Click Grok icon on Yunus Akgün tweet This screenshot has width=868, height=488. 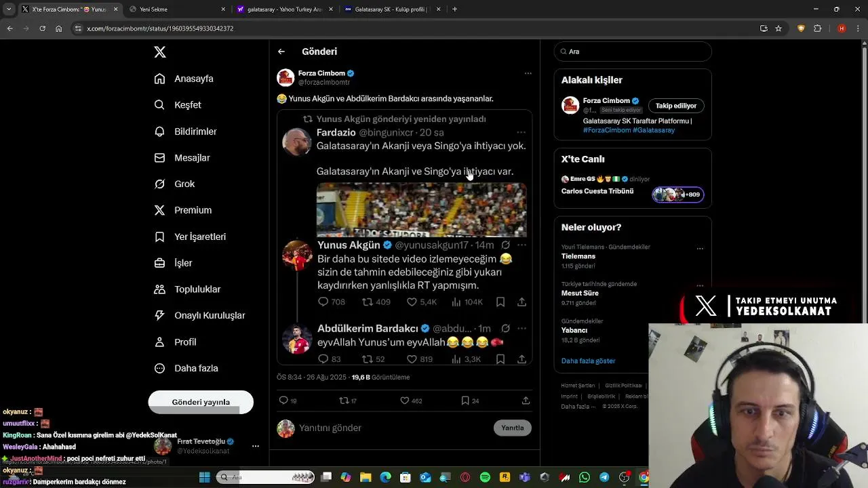pos(505,245)
